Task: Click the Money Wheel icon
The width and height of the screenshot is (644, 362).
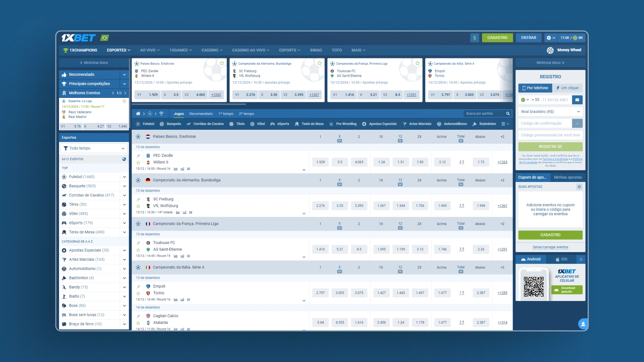Action: pos(550,50)
